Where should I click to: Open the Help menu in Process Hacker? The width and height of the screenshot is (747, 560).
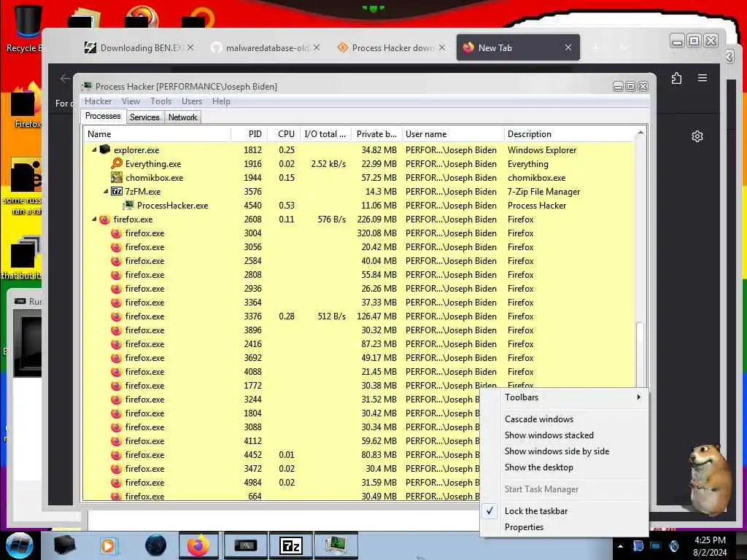pos(221,101)
